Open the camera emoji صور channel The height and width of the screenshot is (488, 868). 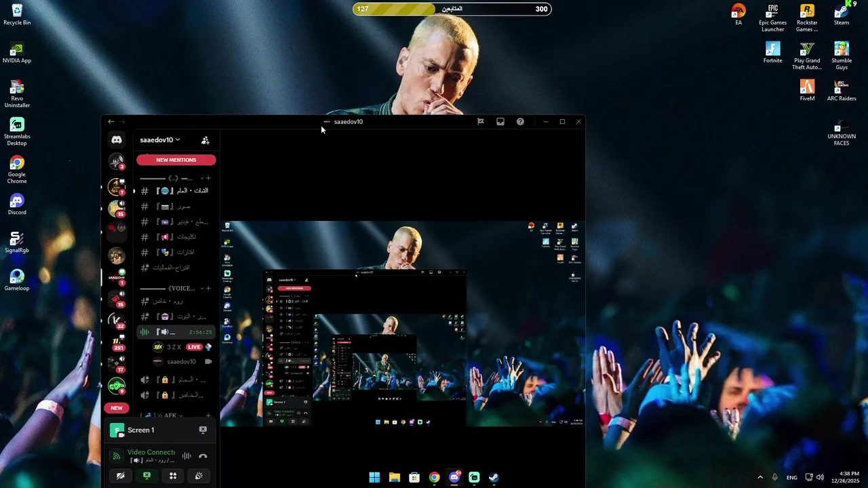pyautogui.click(x=175, y=206)
